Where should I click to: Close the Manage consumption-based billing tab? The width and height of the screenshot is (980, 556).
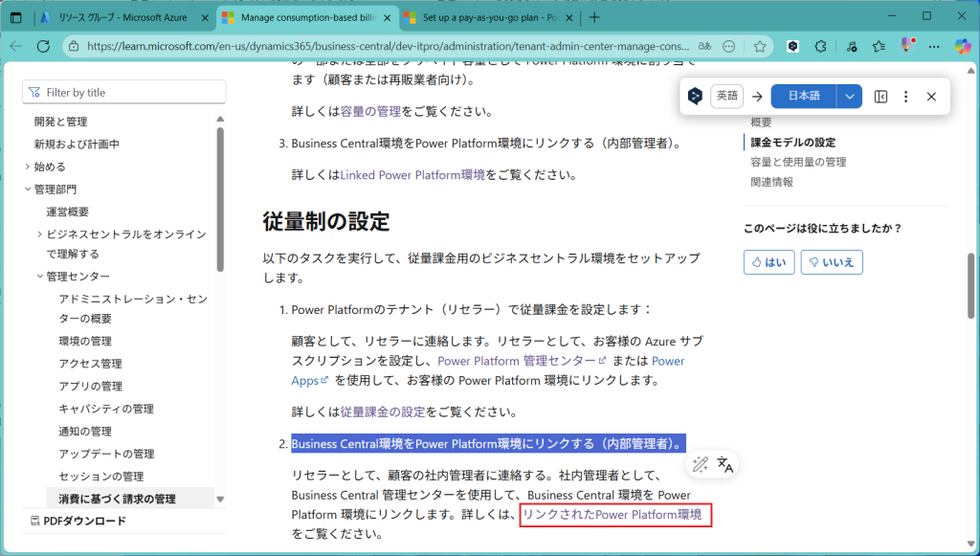[x=387, y=18]
